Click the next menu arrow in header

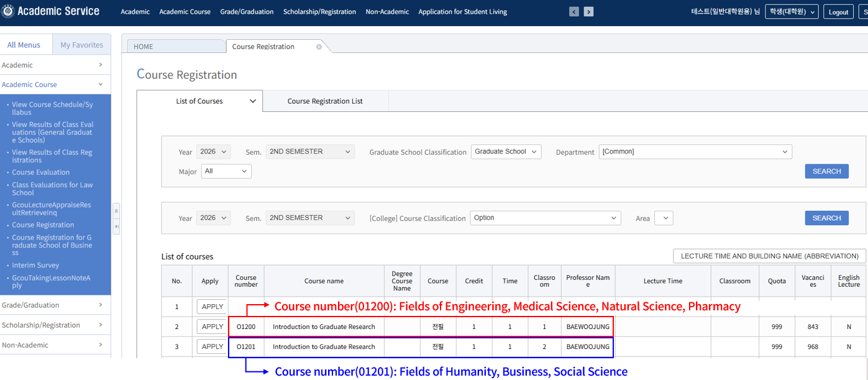coord(588,12)
